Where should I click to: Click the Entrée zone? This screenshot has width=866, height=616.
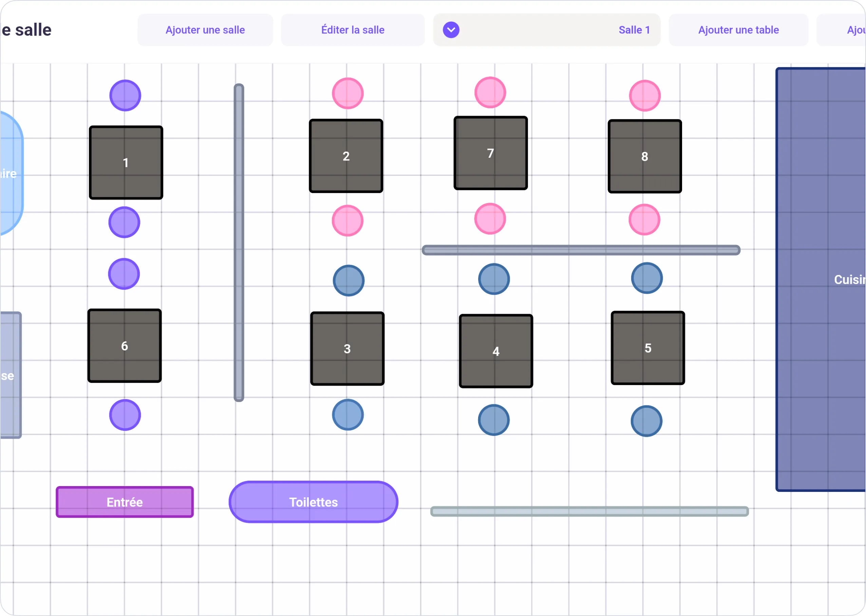coord(124,502)
